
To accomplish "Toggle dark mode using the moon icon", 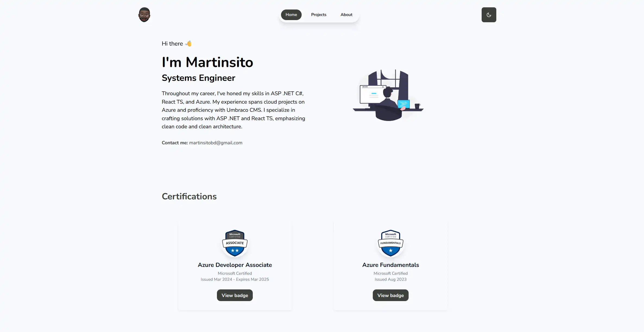I will 488,15.
